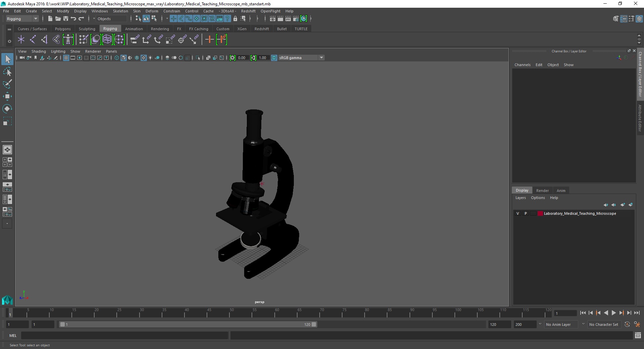The width and height of the screenshot is (644, 349).
Task: Open Channels menu in Channel Box
Action: coord(522,65)
